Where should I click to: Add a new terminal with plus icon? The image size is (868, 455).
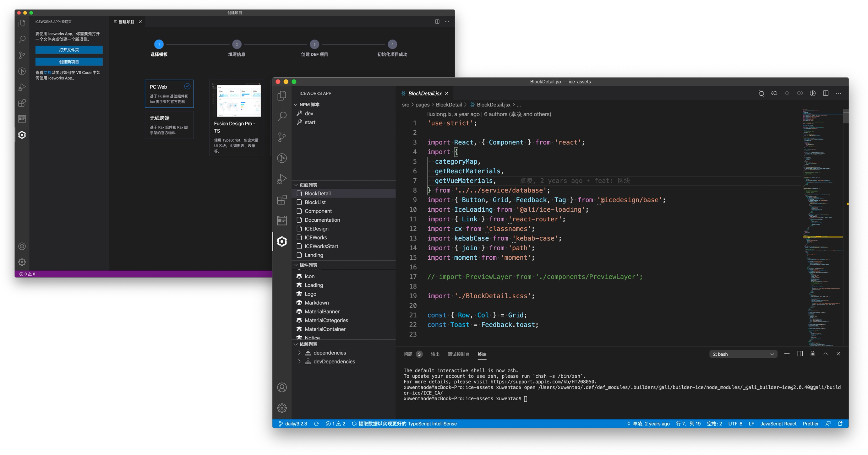[787, 354]
